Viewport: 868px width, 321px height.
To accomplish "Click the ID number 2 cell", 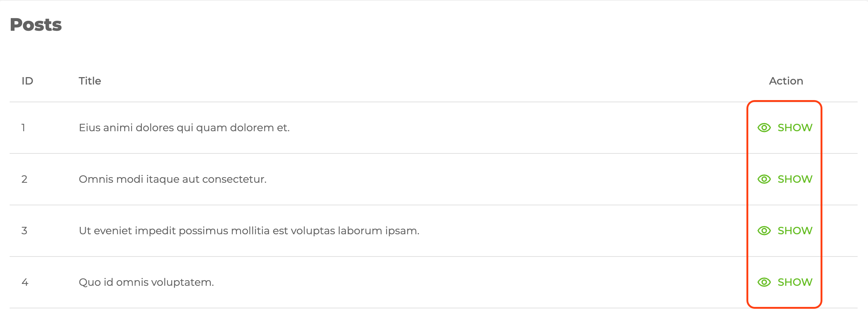I will (24, 179).
